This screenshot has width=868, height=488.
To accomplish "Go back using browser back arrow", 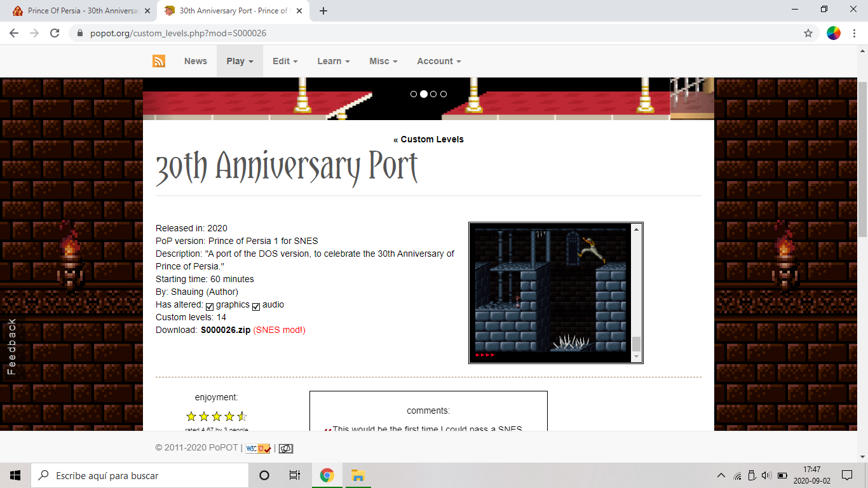I will 14,33.
